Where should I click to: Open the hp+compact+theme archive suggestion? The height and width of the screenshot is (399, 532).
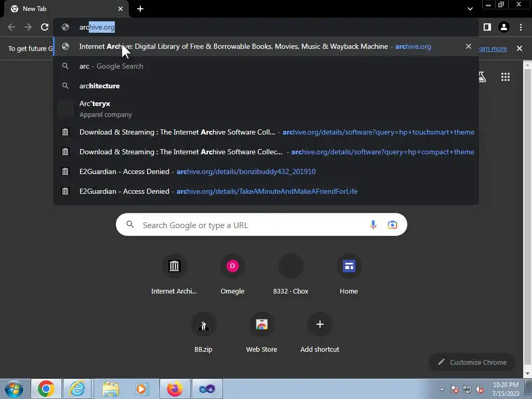coord(266,152)
